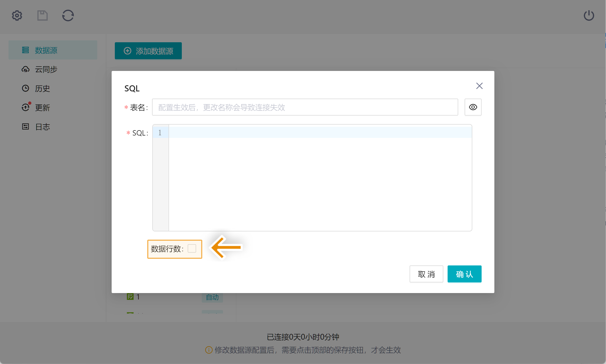Click the 自动 tag next to item 1
The height and width of the screenshot is (364, 606).
[212, 297]
